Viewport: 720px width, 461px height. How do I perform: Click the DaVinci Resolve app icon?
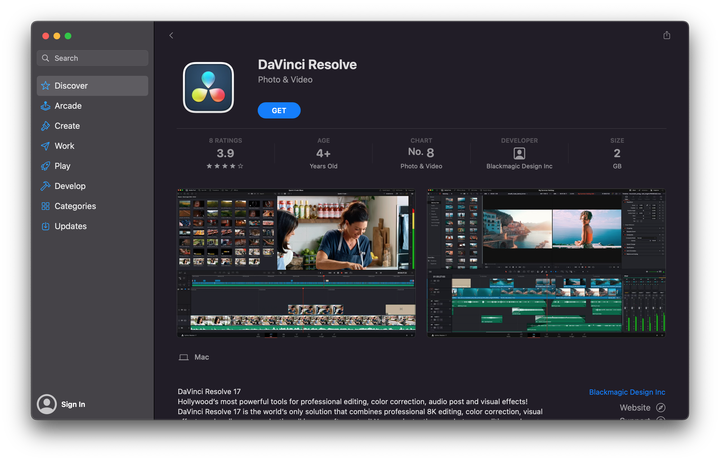pyautogui.click(x=208, y=87)
